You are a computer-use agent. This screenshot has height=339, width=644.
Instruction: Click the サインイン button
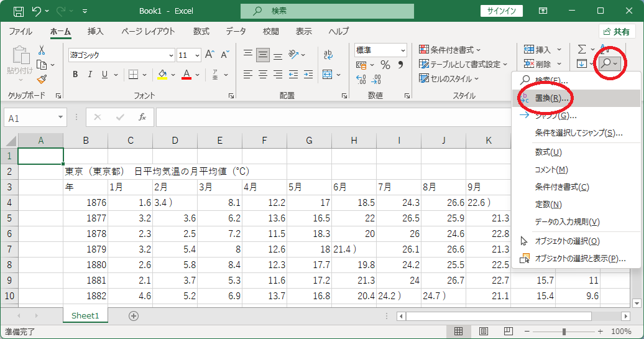[x=502, y=11]
